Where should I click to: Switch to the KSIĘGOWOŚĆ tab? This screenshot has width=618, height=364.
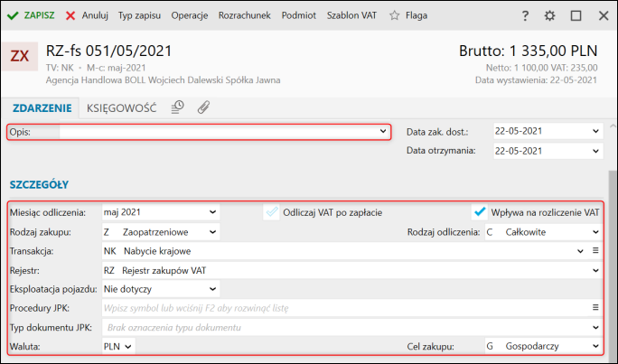(121, 108)
